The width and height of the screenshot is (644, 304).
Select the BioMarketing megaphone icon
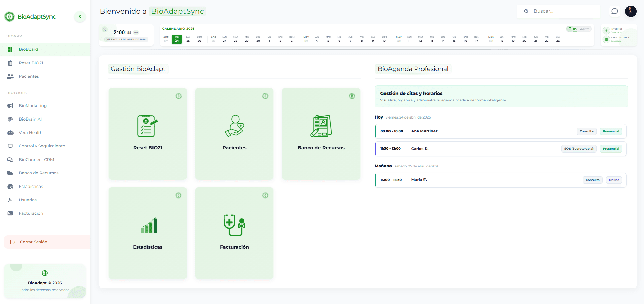pos(10,105)
